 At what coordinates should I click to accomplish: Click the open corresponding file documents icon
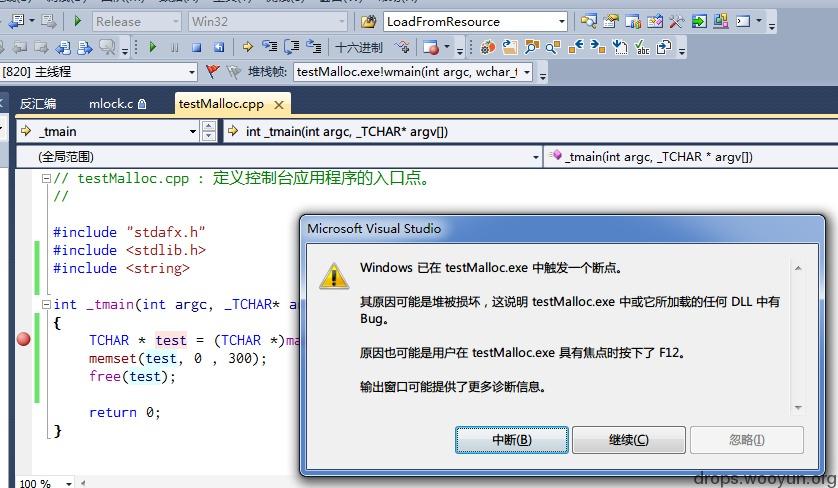pyautogui.click(x=664, y=48)
